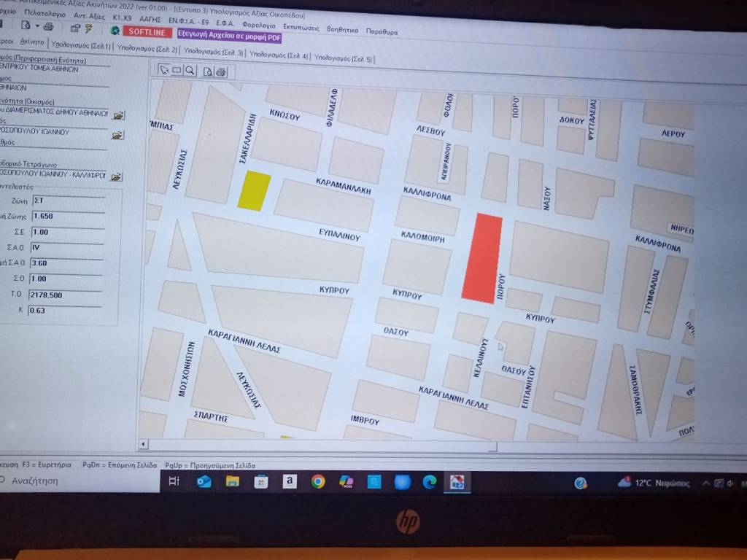Viewport: 747px width, 560px height.
Task: Click the yellow highlighted block on the map
Action: pos(254,190)
